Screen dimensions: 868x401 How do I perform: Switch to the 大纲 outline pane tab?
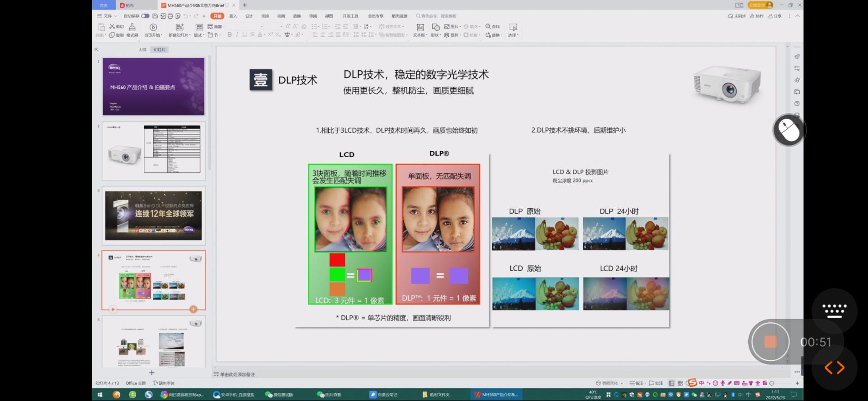click(142, 49)
